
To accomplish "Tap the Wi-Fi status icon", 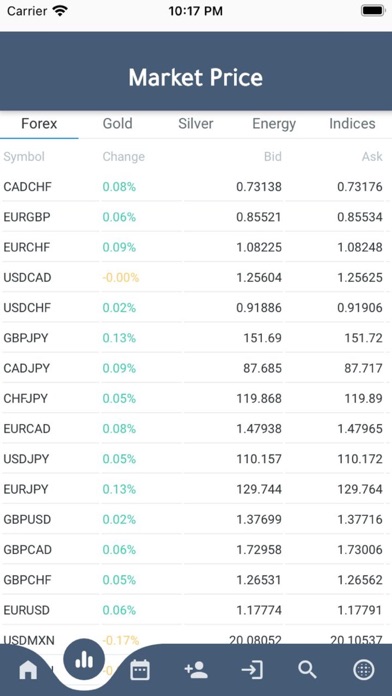I will click(59, 11).
